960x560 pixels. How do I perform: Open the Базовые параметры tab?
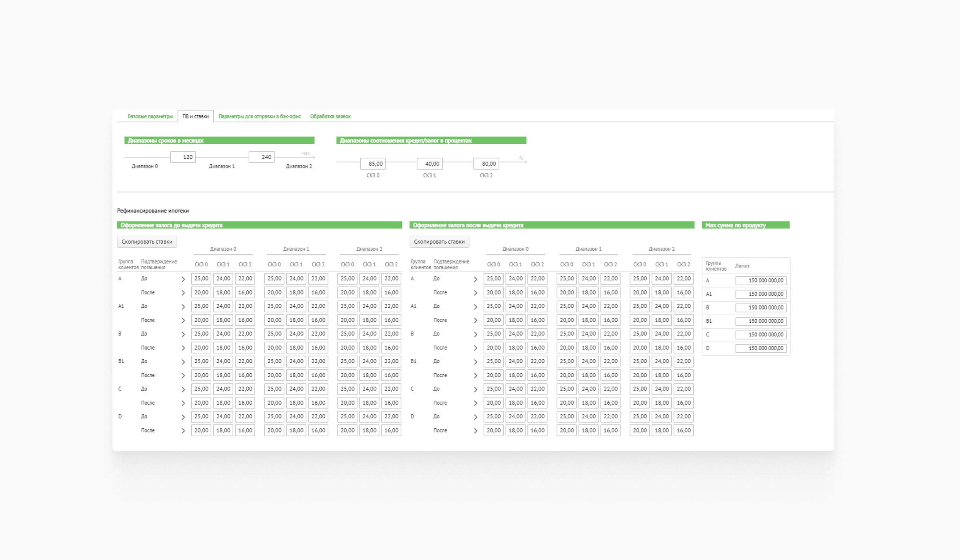[150, 116]
